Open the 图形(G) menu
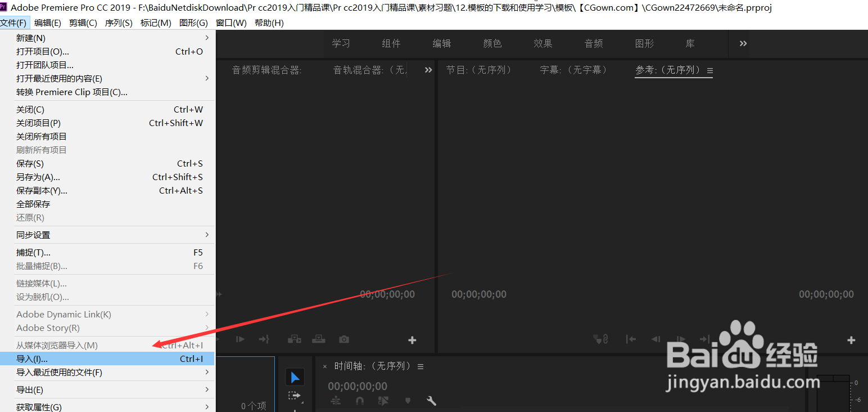The image size is (868, 412). click(193, 23)
